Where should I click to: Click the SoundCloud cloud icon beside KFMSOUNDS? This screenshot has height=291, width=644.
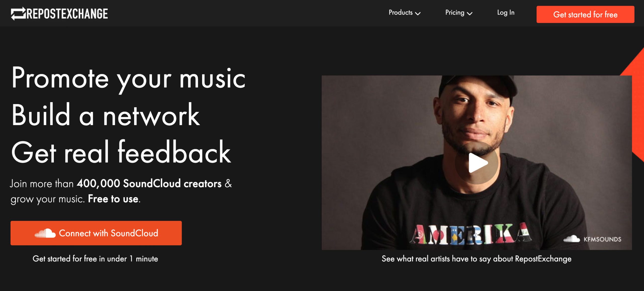coord(572,239)
